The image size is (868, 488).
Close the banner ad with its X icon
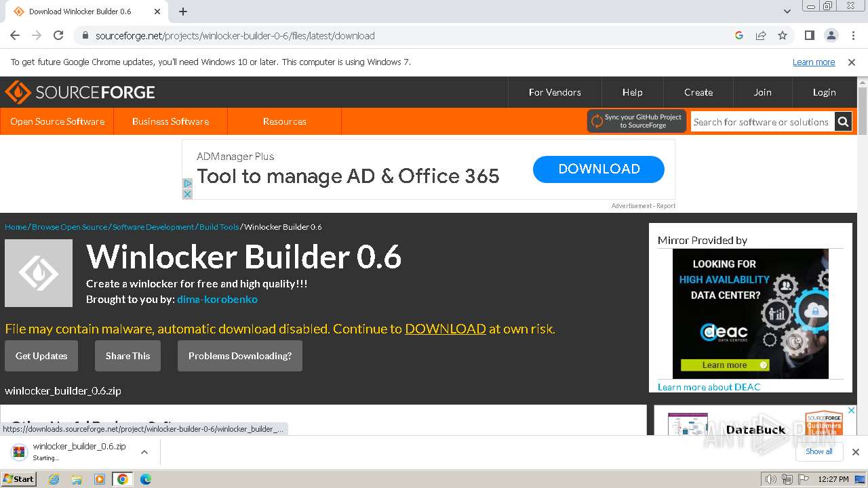(188, 194)
